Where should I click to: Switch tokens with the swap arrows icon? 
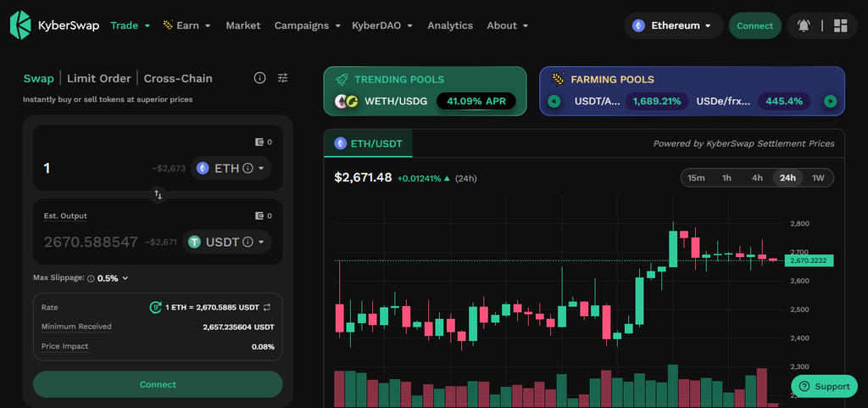[x=159, y=195]
